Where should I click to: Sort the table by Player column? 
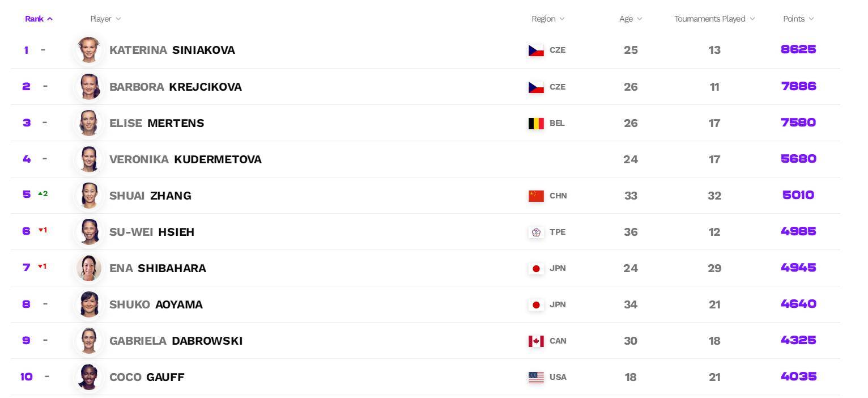tap(105, 19)
